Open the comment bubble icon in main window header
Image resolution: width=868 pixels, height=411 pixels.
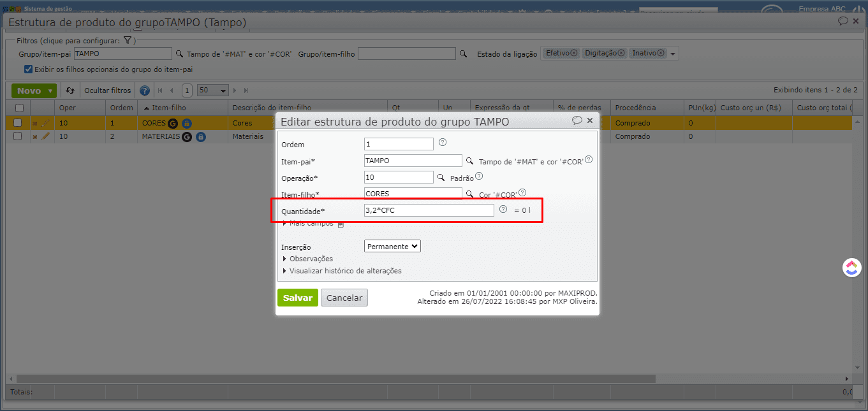tap(842, 21)
